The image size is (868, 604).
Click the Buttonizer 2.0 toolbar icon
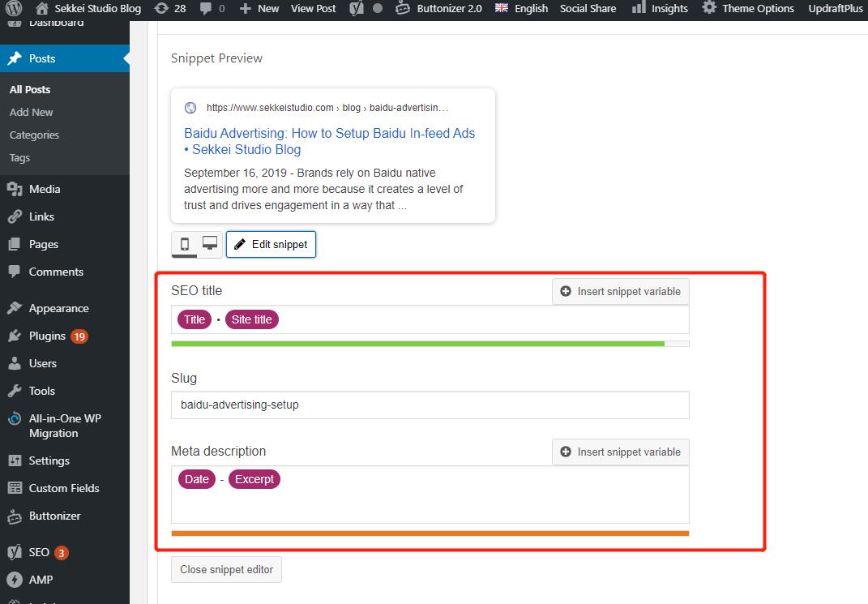pyautogui.click(x=403, y=8)
